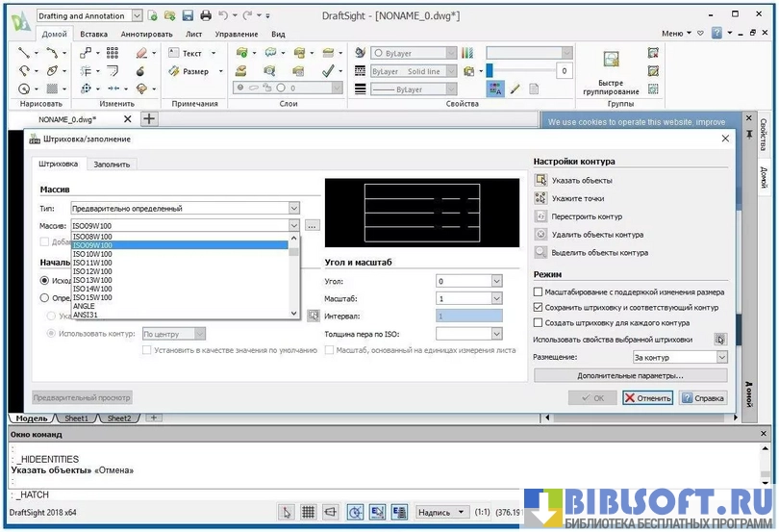Open the Вставка ribbon tab

point(93,34)
